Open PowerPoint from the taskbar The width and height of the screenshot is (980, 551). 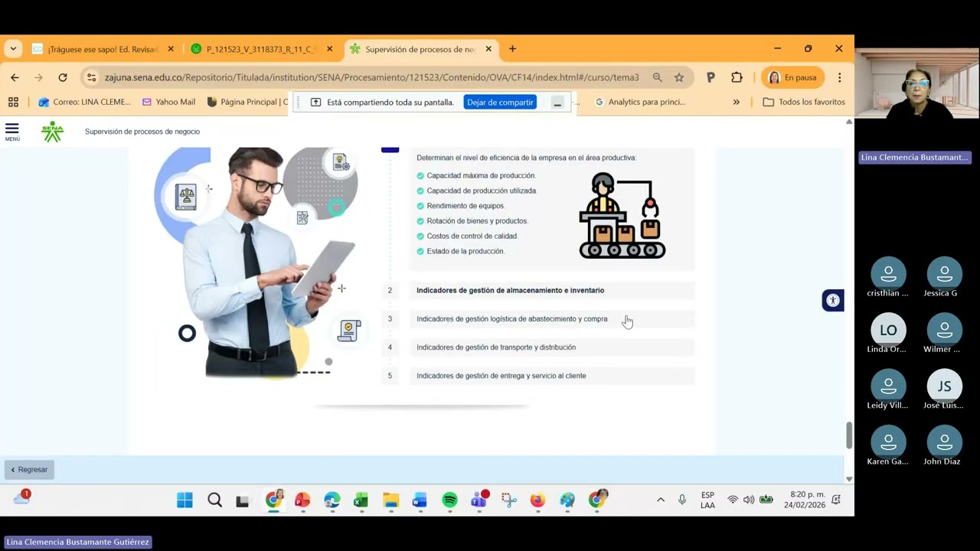[x=302, y=500]
